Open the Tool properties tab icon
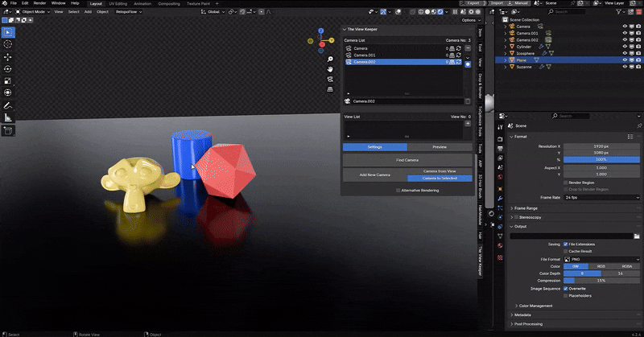Viewport: 644px width, 337px height. coord(500,128)
